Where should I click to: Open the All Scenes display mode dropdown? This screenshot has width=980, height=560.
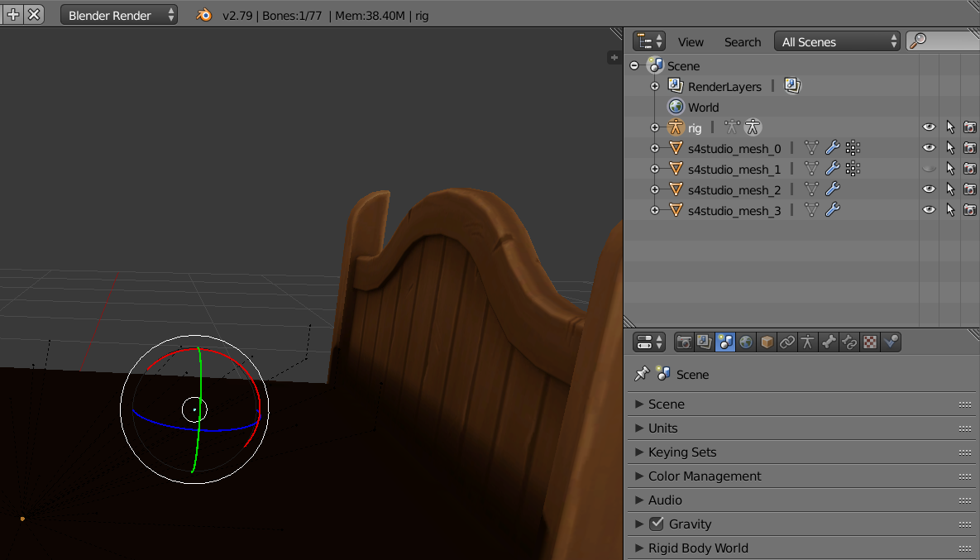coord(837,42)
